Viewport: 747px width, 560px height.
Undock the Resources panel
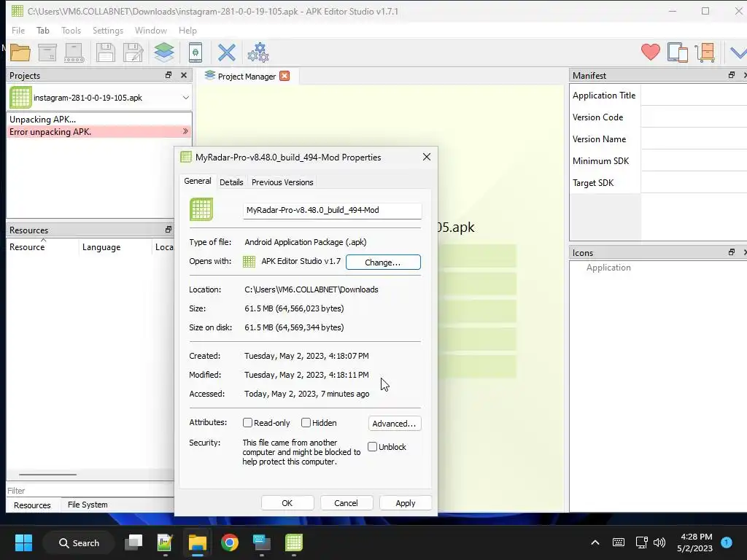point(169,230)
